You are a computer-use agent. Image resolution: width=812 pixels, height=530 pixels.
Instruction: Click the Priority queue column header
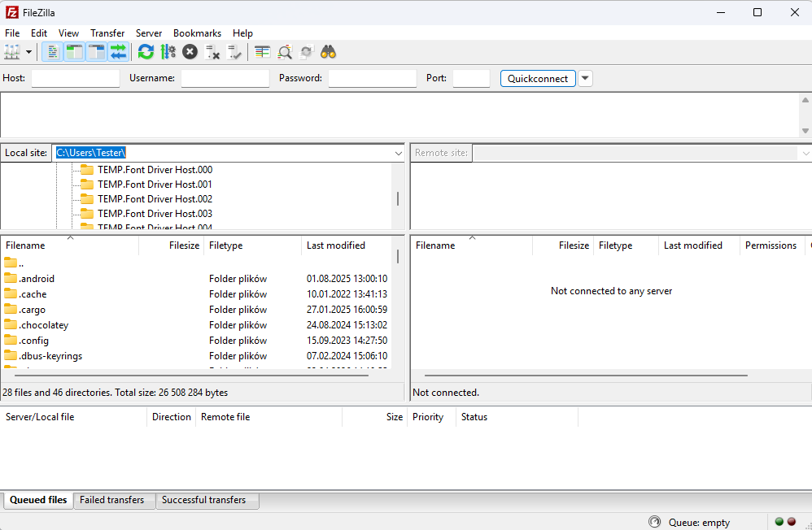[431, 417]
